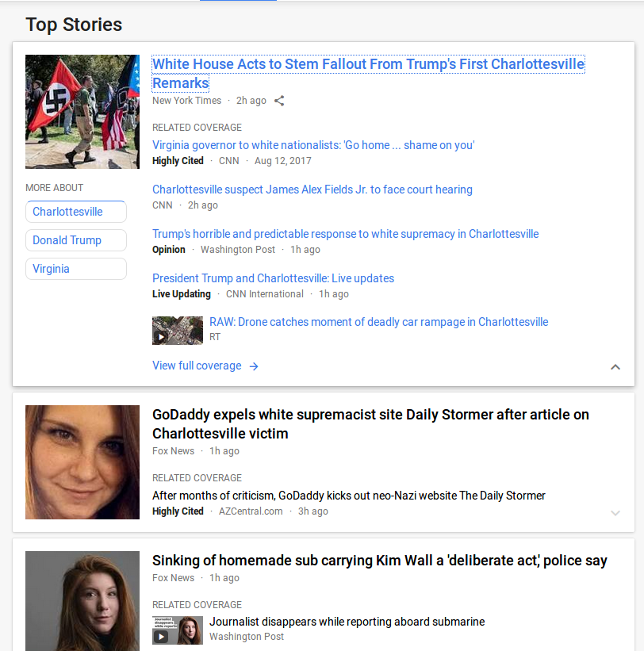Open Virginia governor to white nationalists article

[x=313, y=145]
